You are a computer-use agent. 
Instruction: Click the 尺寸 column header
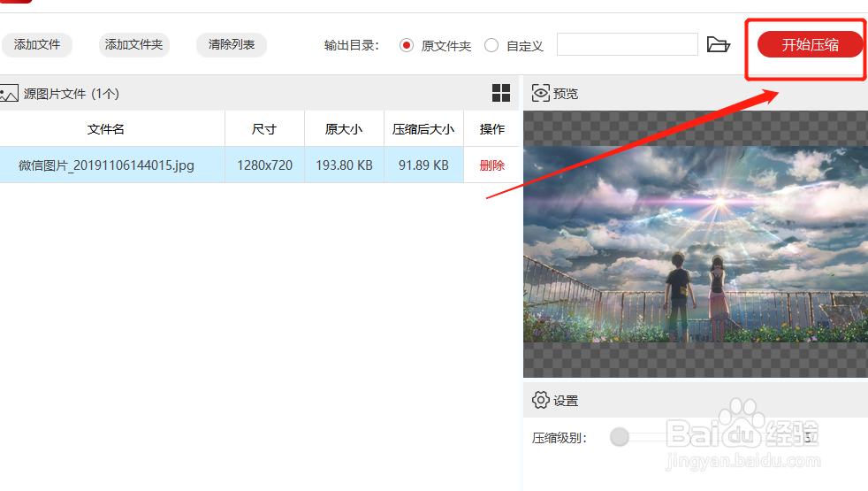pyautogui.click(x=264, y=129)
